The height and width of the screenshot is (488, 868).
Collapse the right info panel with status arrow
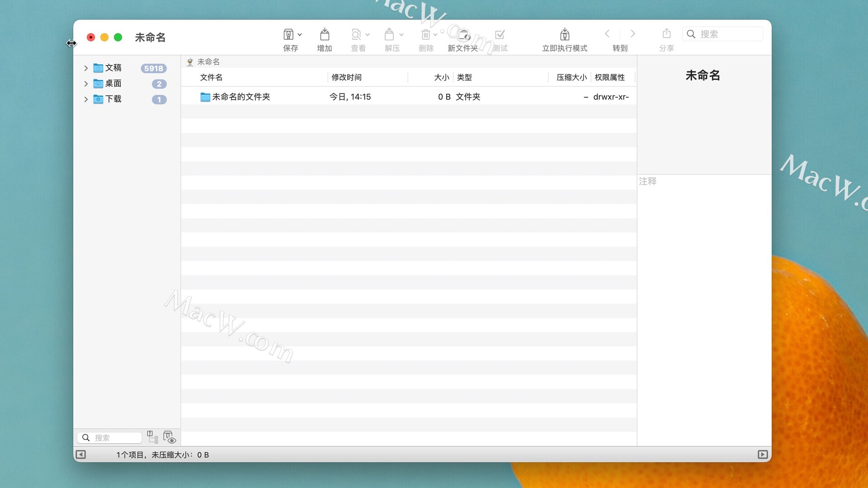click(x=763, y=455)
